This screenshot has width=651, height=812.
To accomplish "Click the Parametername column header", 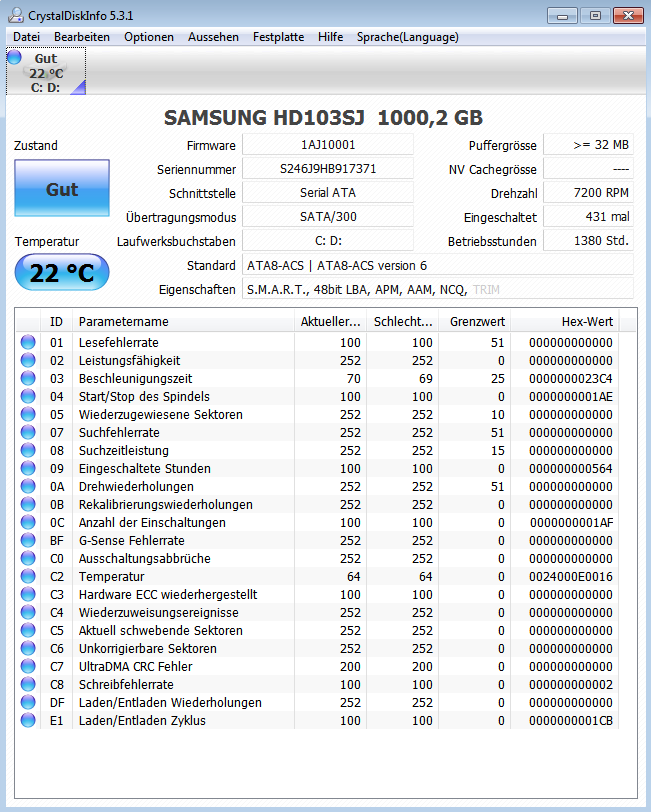I will (183, 322).
